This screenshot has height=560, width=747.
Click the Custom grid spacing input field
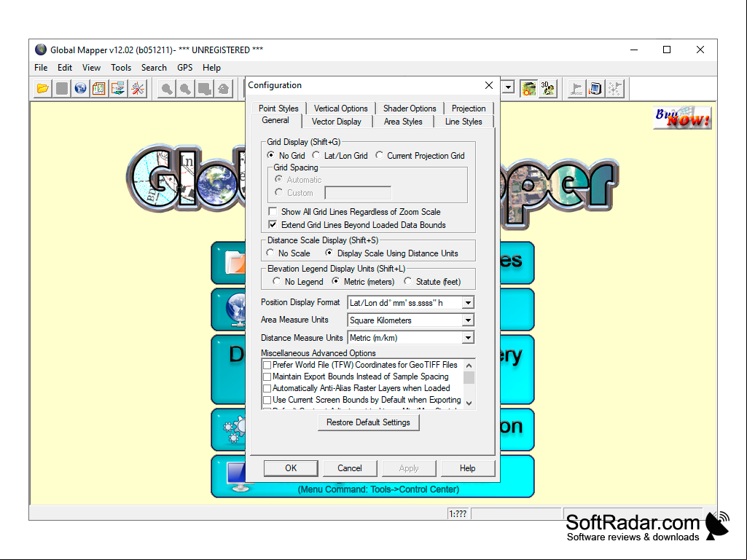point(358,193)
